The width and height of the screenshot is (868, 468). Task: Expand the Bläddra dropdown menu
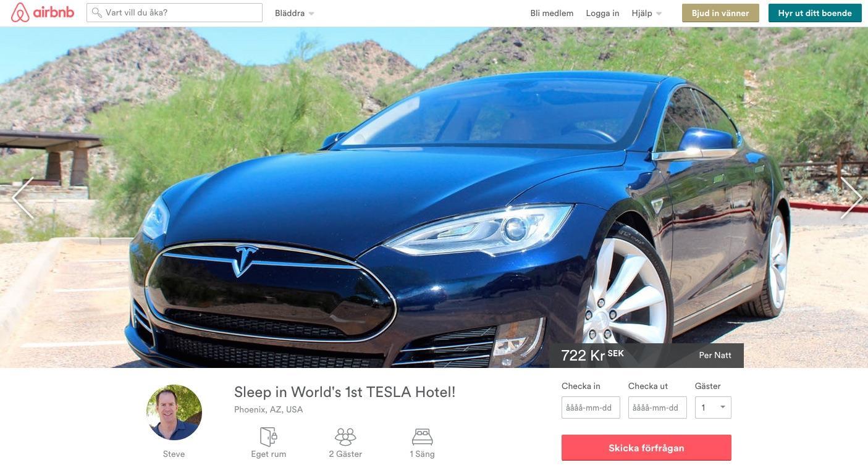(x=295, y=13)
